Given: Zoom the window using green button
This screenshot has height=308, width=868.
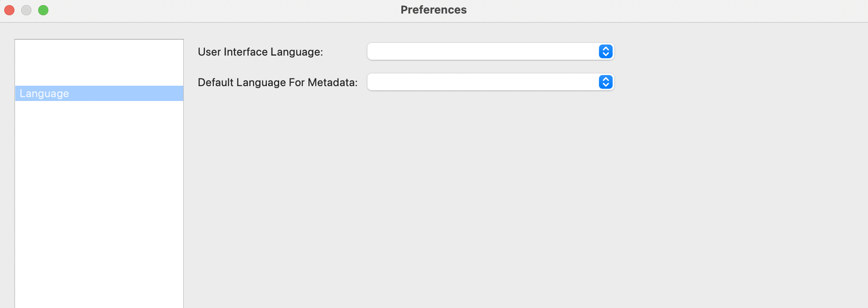Looking at the screenshot, I should tap(43, 10).
